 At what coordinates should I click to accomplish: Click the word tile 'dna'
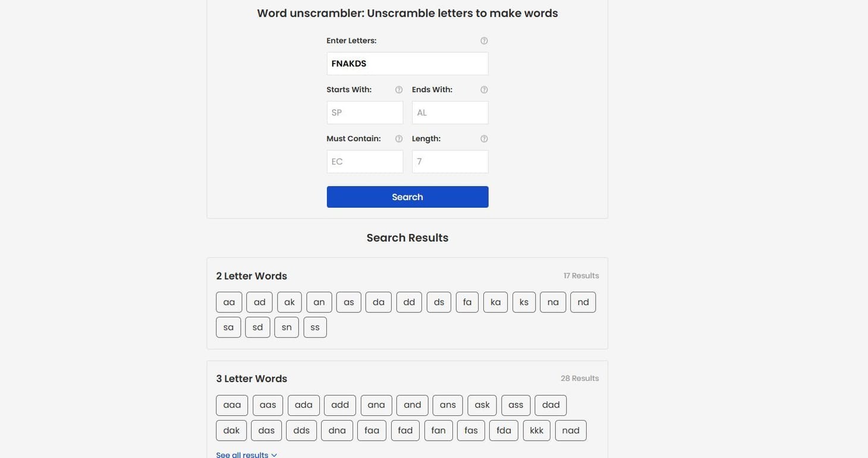336,429
